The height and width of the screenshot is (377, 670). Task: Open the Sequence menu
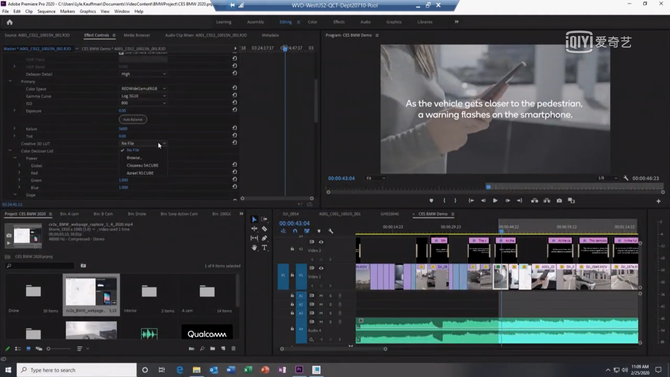pos(46,12)
